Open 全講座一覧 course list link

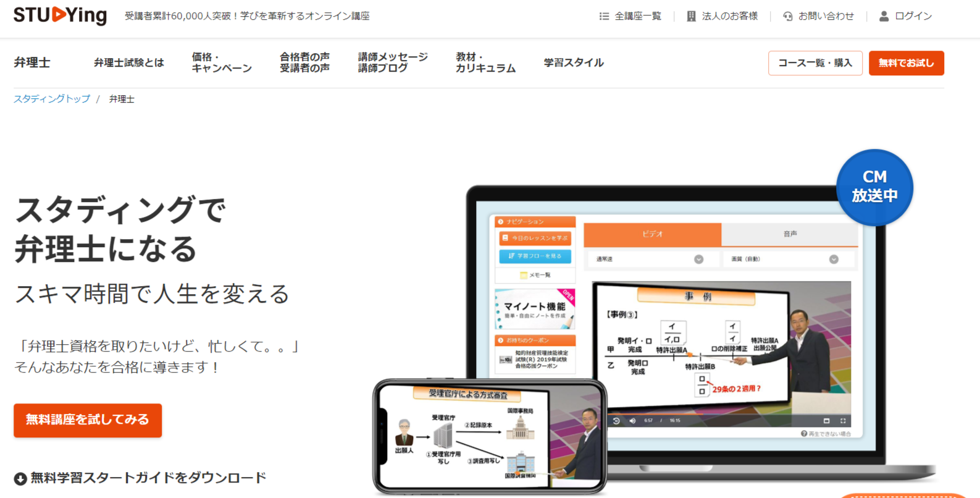click(638, 16)
